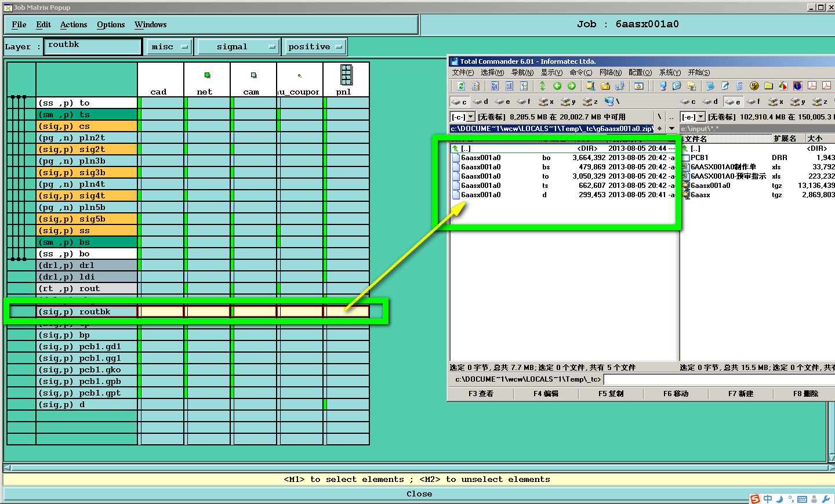Viewport: 835px width, 504px height.
Task: Select the (drl,p) drl layer row
Action: coord(86,266)
